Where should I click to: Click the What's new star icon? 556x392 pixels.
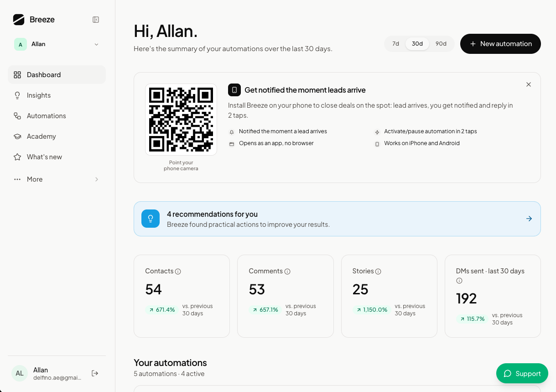17,157
